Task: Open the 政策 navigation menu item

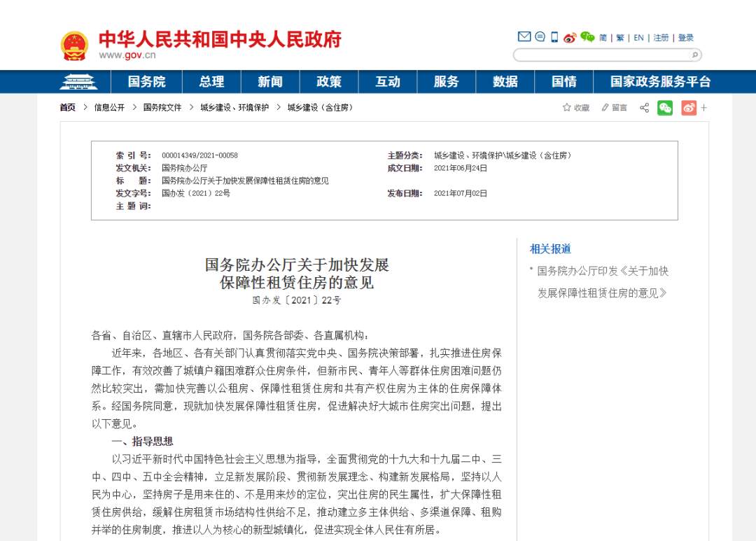Action: point(329,81)
